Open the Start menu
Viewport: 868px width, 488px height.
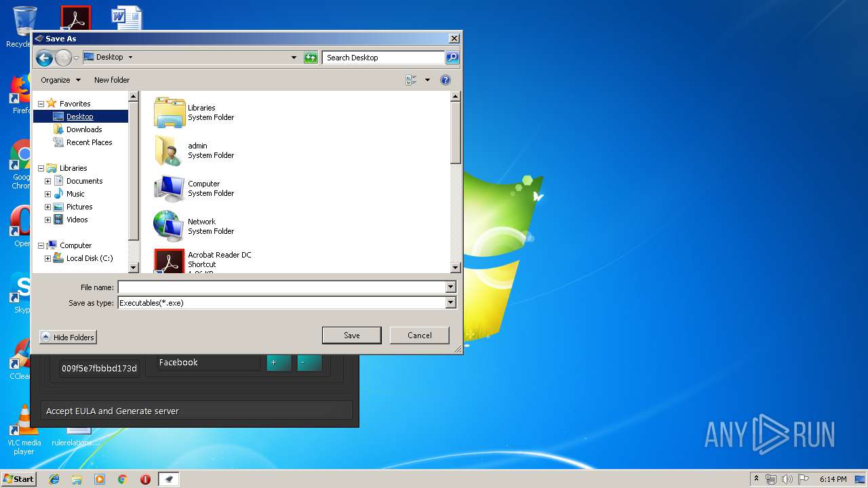[19, 479]
